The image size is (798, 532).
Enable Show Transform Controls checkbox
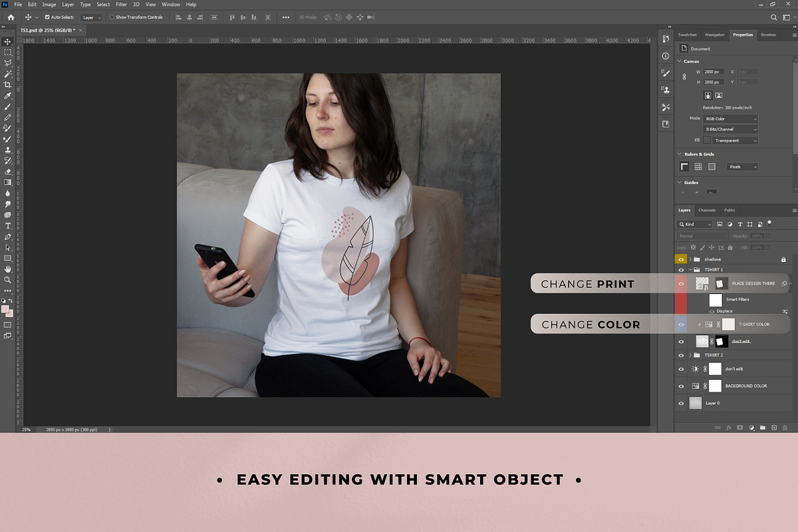click(x=112, y=17)
